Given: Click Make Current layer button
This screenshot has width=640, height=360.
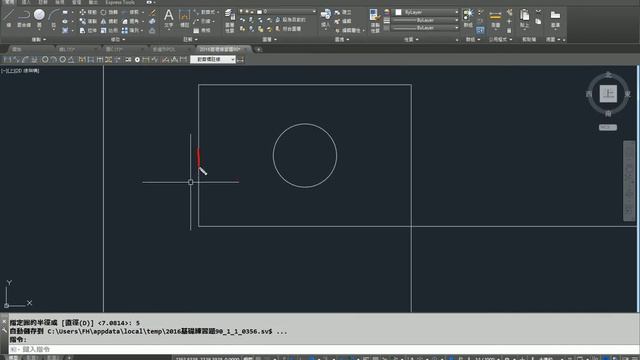Looking at the screenshot, I should coord(290,20).
